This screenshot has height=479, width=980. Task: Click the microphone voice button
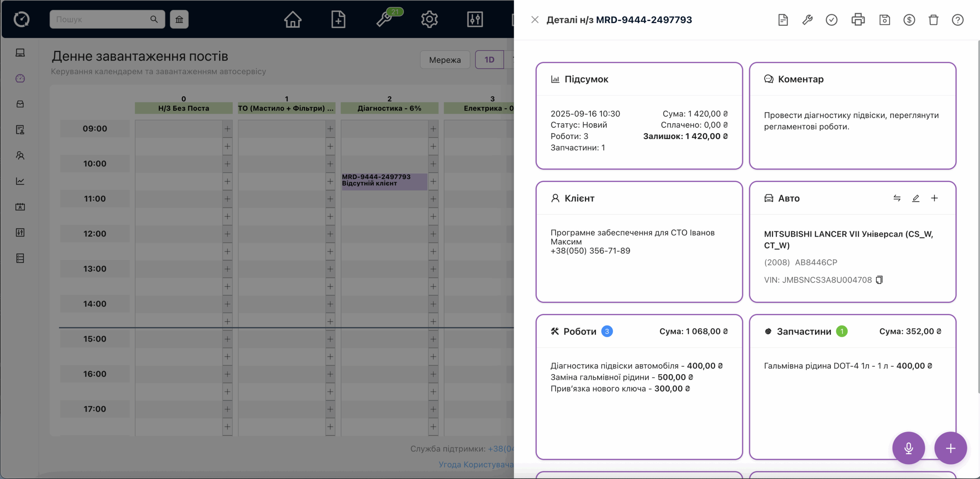click(x=908, y=448)
